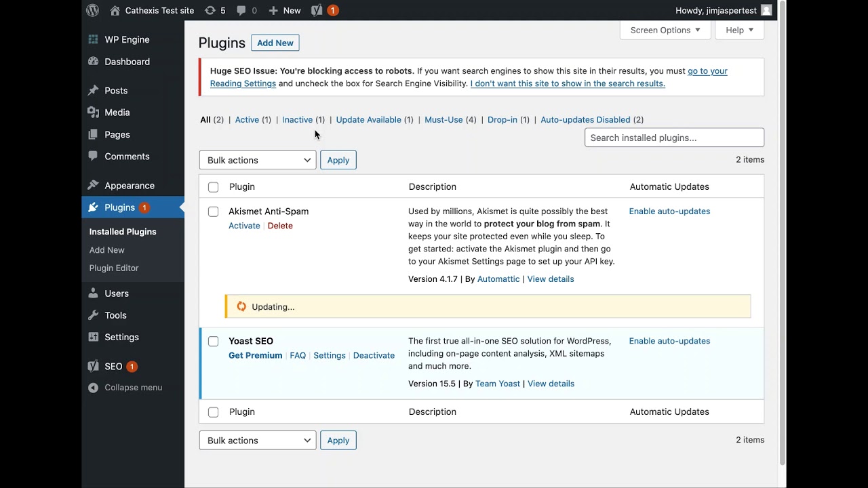Deactivate Yoast SEO plugin
Viewport: 868px width, 488px height.
374,355
